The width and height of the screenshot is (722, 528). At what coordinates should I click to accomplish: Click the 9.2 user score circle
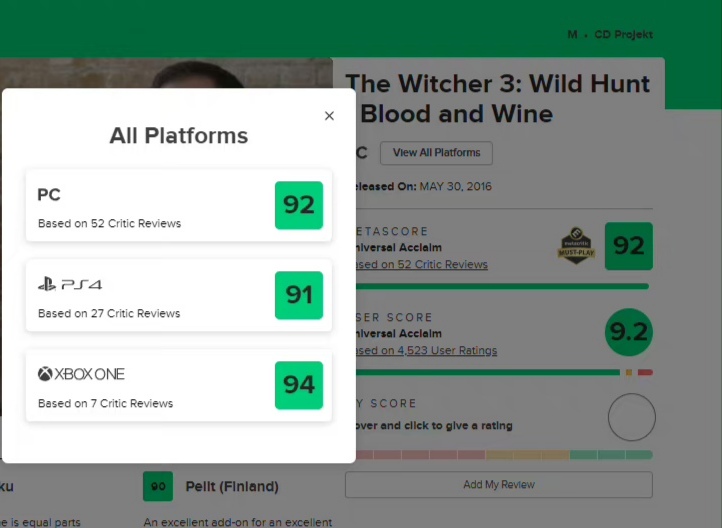click(x=629, y=332)
